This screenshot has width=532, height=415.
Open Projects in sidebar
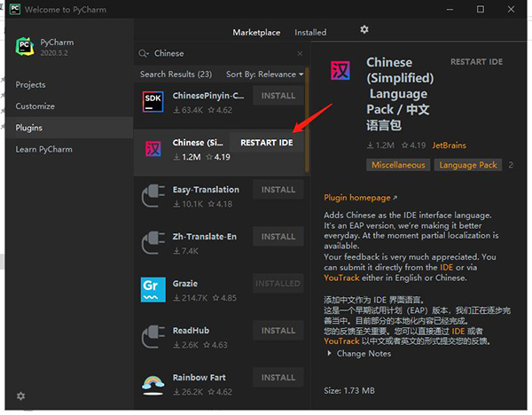point(30,85)
